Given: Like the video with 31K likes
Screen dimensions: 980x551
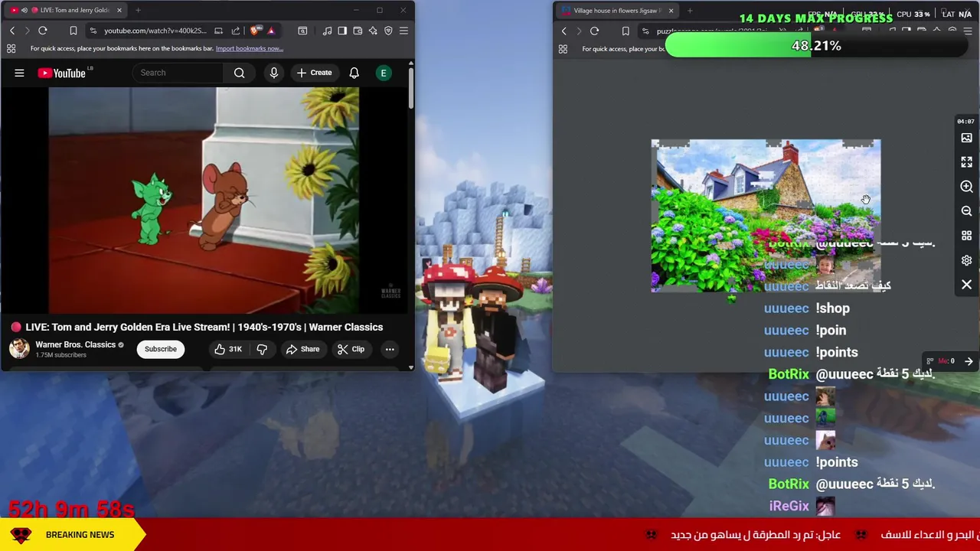Looking at the screenshot, I should click(x=228, y=349).
